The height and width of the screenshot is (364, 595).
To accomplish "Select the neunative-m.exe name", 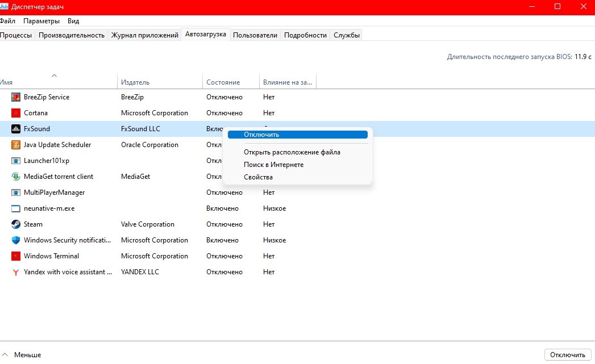I will click(x=49, y=208).
